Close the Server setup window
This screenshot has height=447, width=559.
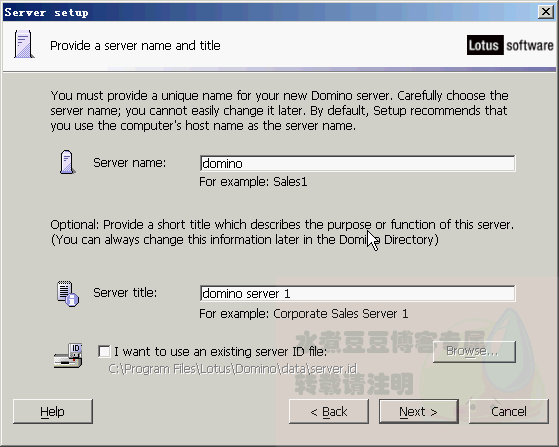[546, 12]
